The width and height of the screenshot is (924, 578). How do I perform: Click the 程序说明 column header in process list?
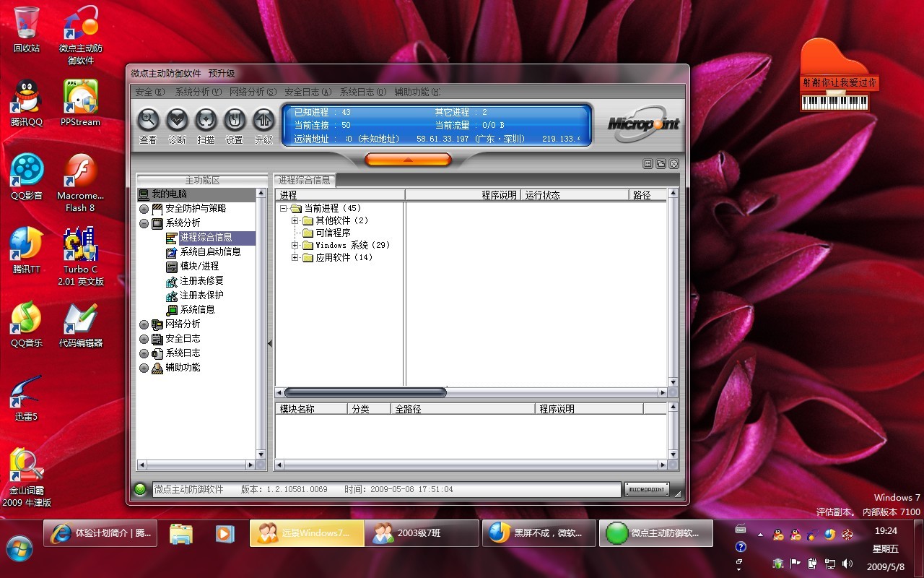463,195
